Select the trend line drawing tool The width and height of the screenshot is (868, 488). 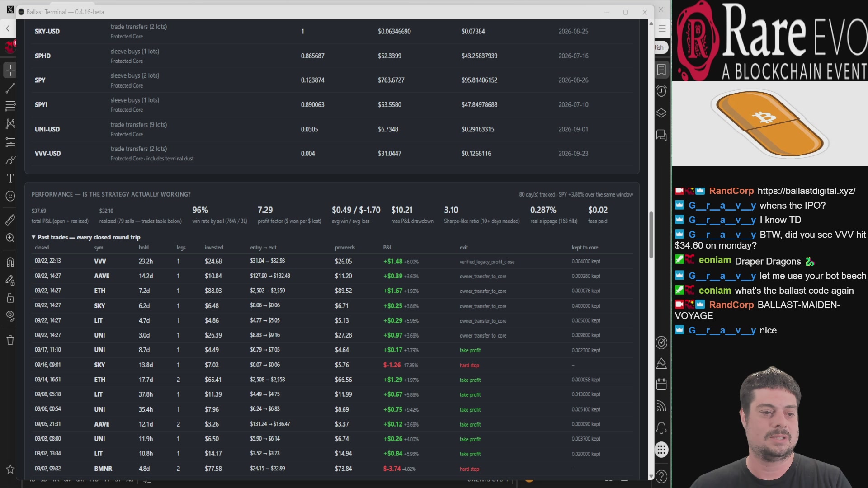pos(10,88)
